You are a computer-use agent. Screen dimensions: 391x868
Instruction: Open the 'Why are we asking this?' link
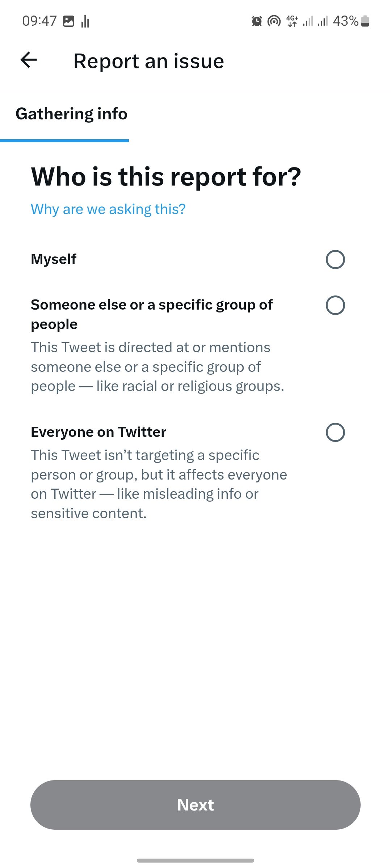pos(108,209)
